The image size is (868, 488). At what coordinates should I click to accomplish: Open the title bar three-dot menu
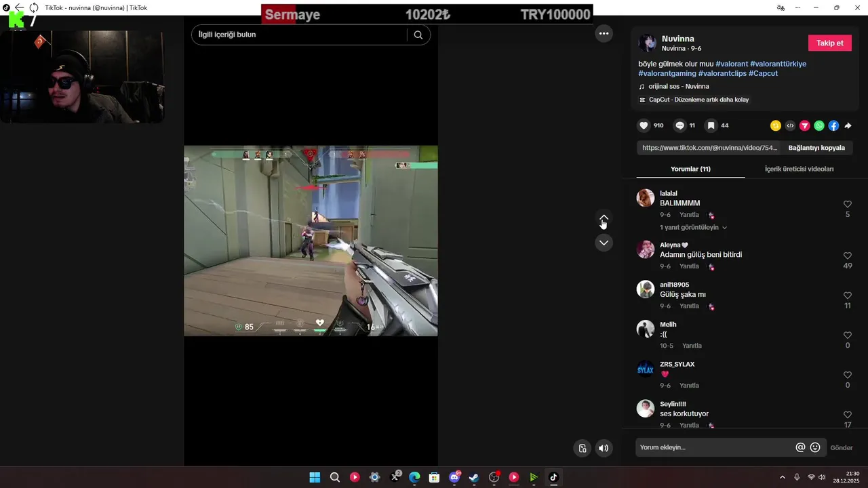800,7
